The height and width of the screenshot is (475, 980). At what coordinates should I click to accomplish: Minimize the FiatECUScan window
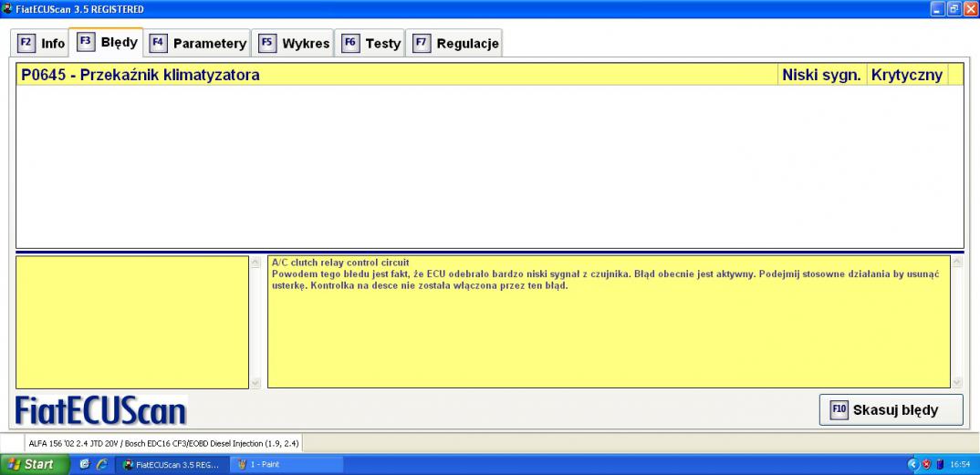point(937,9)
